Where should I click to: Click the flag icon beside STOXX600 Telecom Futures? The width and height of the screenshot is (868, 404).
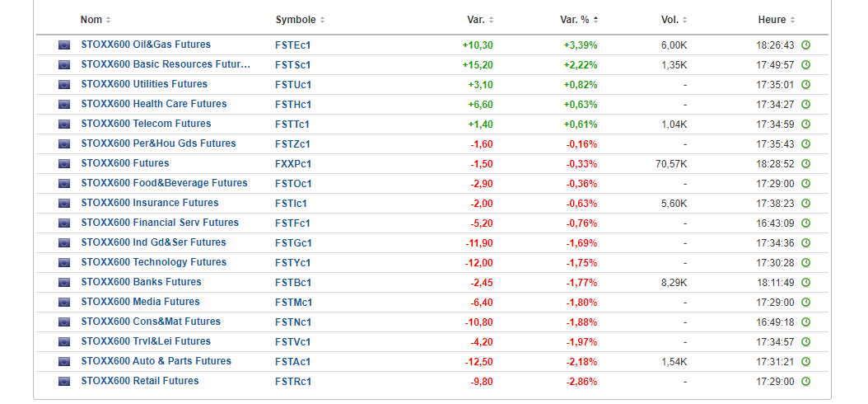[64, 124]
